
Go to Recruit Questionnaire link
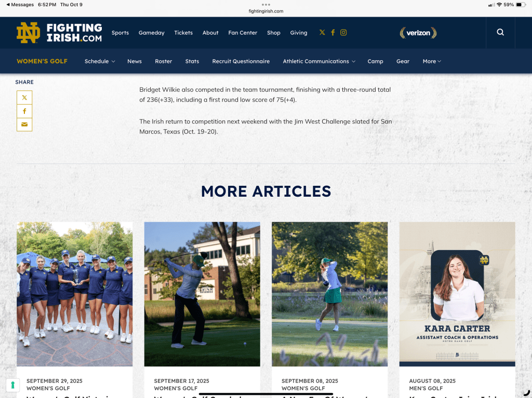pos(241,61)
